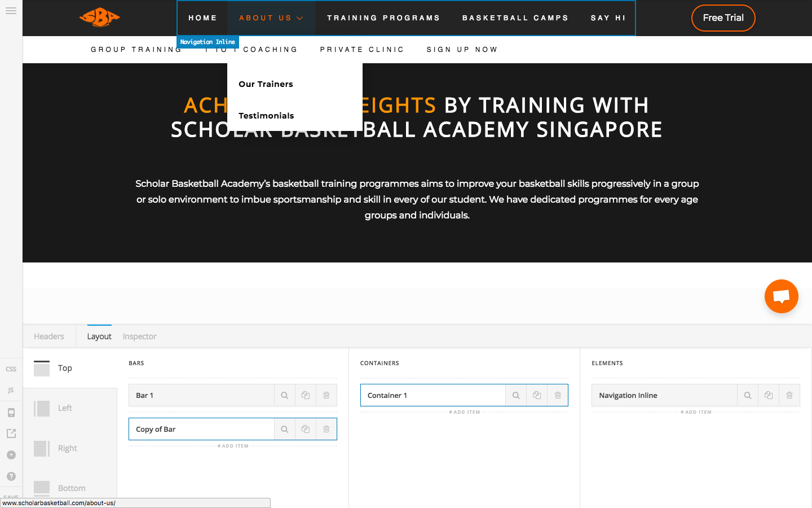
Task: Click the Free Trial button
Action: point(723,18)
